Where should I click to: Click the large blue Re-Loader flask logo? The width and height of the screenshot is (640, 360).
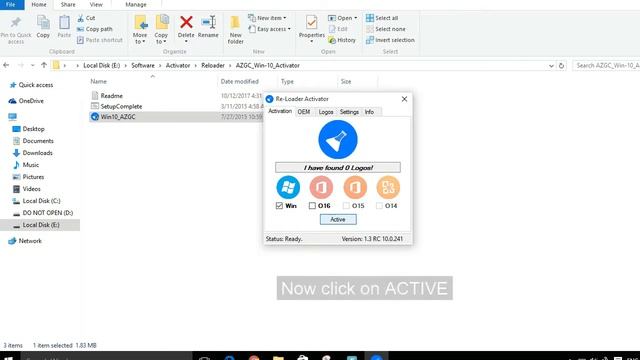pyautogui.click(x=338, y=140)
